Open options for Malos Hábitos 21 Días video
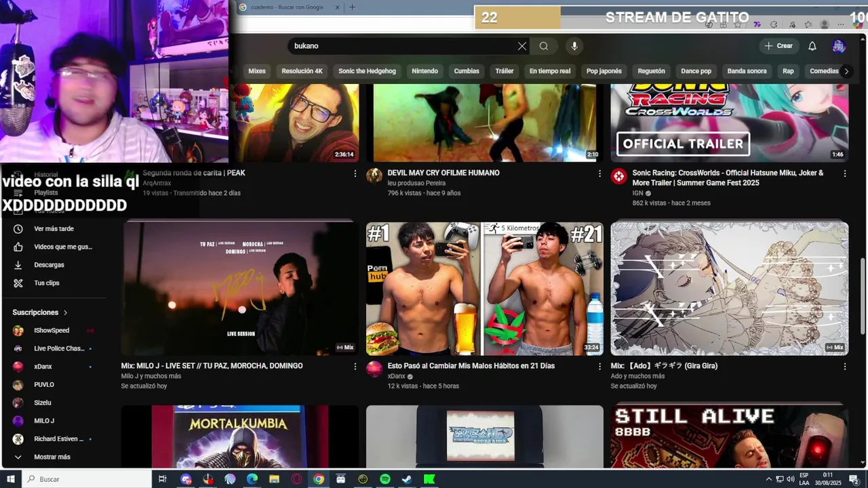 (x=599, y=367)
